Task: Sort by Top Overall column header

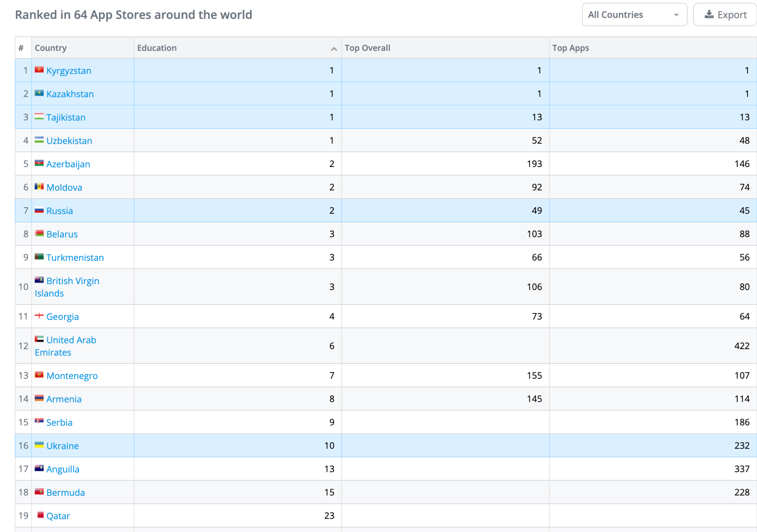Action: 367,48
